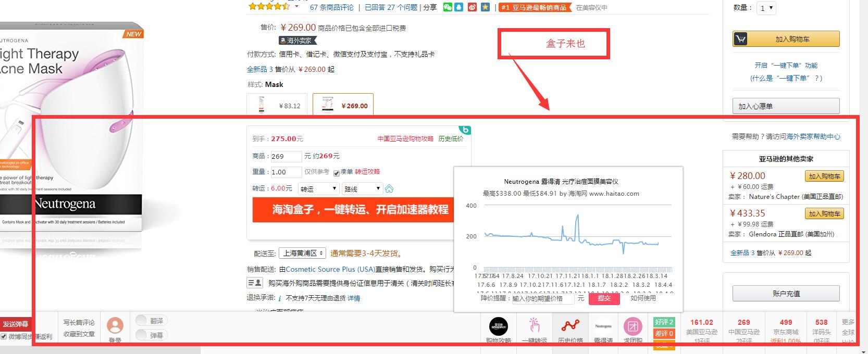Share product via WeChat icon
The image size is (868, 354).
448,7
